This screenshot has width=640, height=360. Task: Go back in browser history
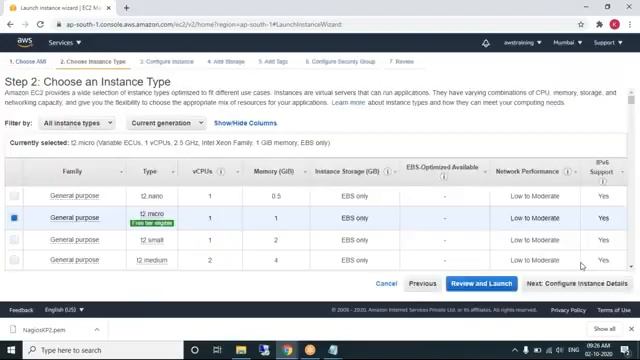(x=10, y=24)
